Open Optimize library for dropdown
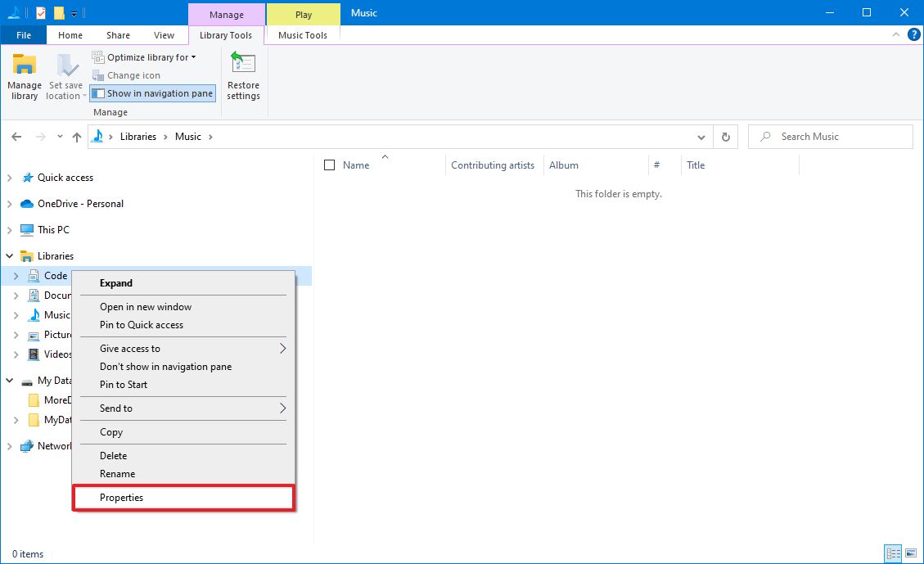 144,57
